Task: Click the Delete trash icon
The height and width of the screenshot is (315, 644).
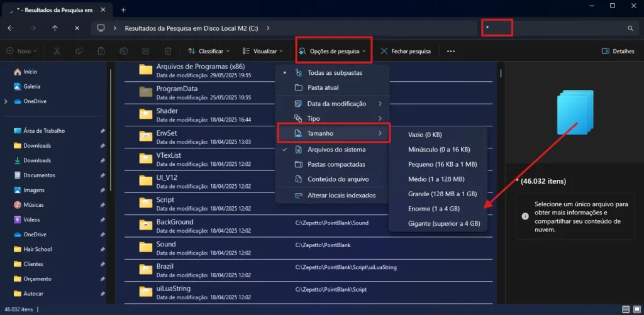Action: 167,52
